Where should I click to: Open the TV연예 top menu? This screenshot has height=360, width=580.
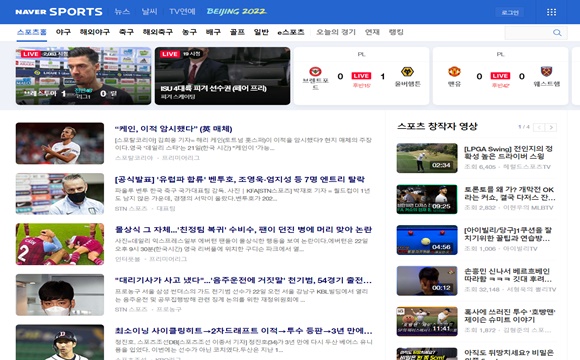tap(182, 11)
